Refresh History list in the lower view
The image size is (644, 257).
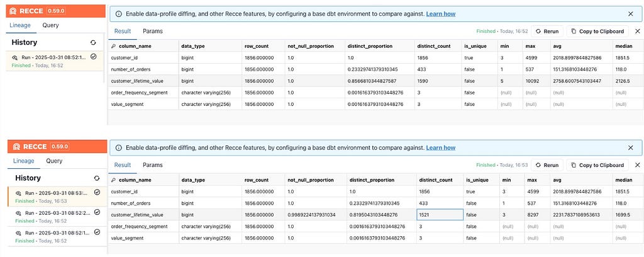coord(97,178)
